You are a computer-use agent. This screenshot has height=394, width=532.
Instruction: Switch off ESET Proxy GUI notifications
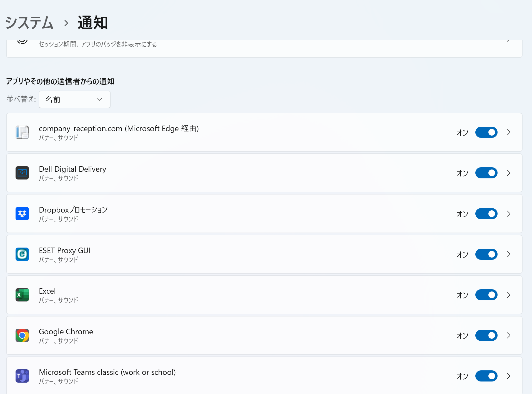point(486,254)
